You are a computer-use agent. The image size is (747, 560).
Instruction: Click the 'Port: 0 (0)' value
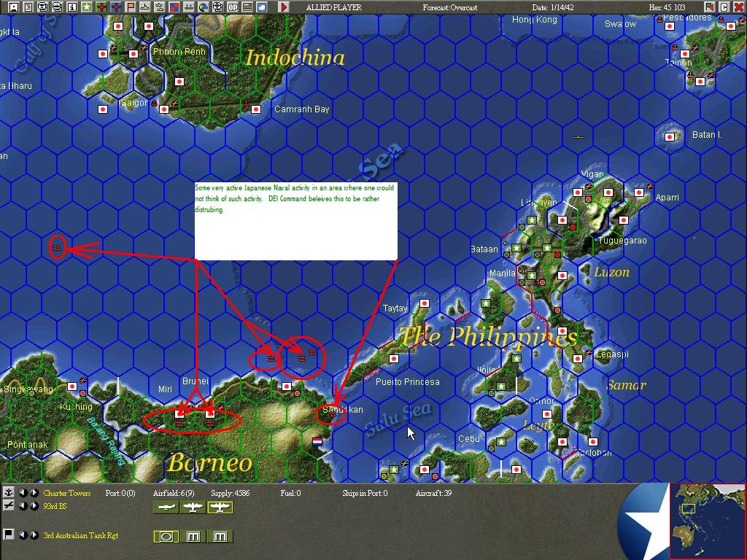120,493
